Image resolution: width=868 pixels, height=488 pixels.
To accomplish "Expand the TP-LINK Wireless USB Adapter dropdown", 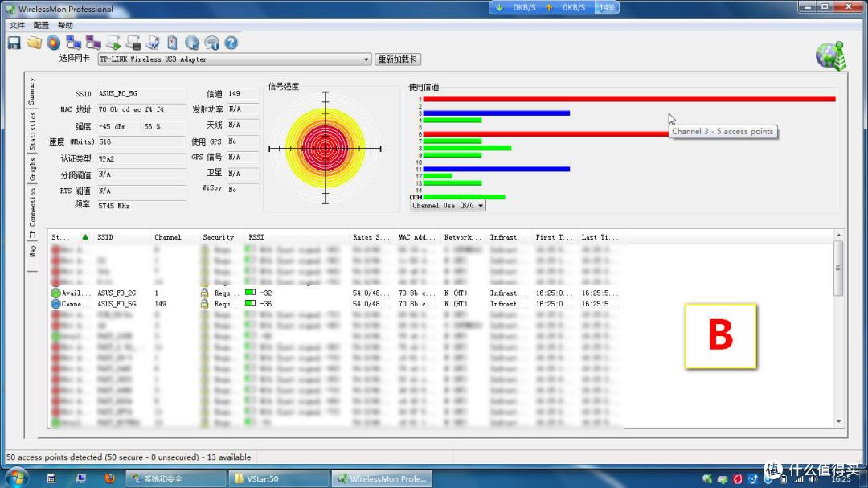I will click(x=366, y=59).
